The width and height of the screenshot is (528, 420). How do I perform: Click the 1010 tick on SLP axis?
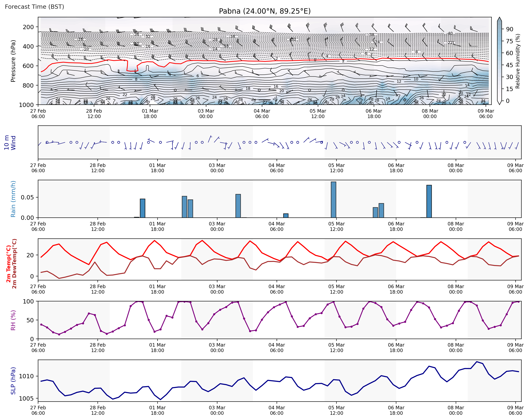click(26, 376)
